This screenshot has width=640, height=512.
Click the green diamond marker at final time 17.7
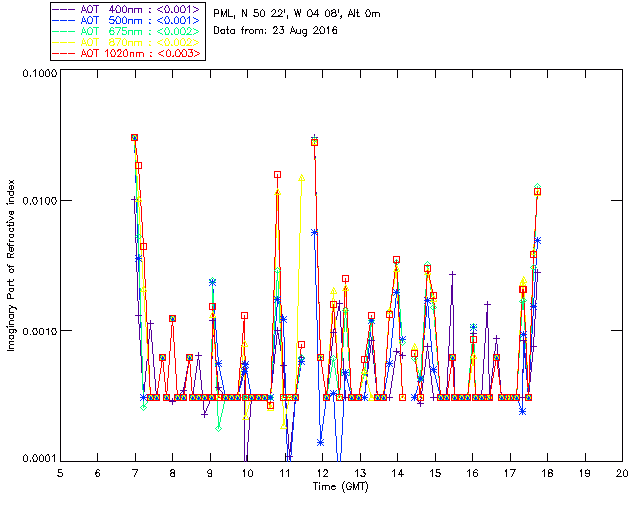[x=538, y=187]
